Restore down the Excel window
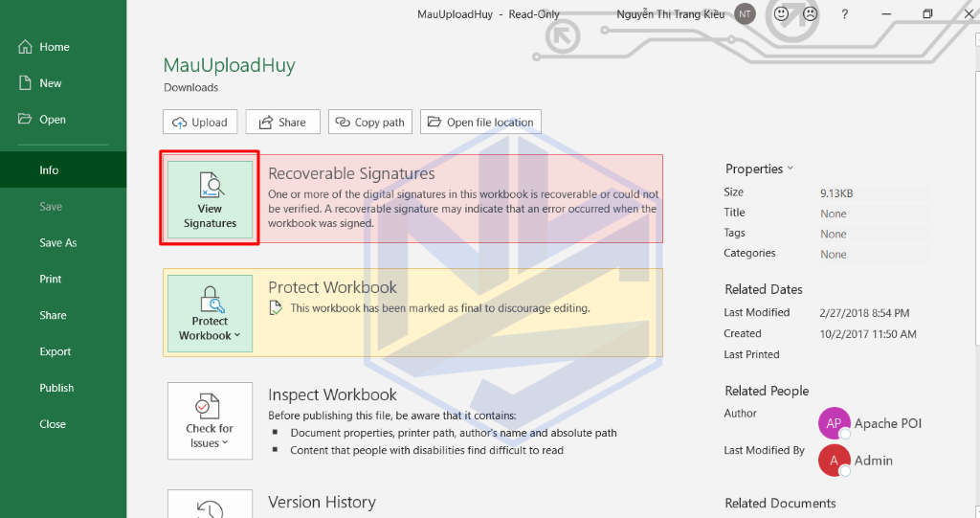The image size is (980, 518). 927,13
